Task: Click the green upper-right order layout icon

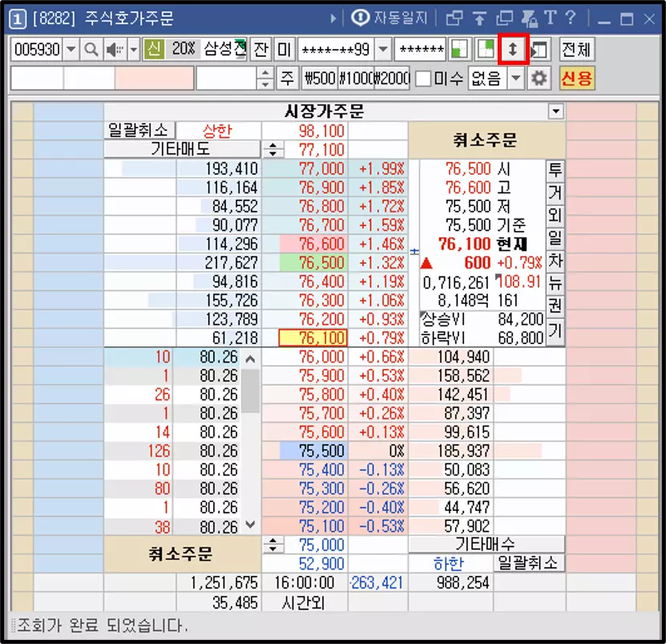Action: tap(486, 50)
